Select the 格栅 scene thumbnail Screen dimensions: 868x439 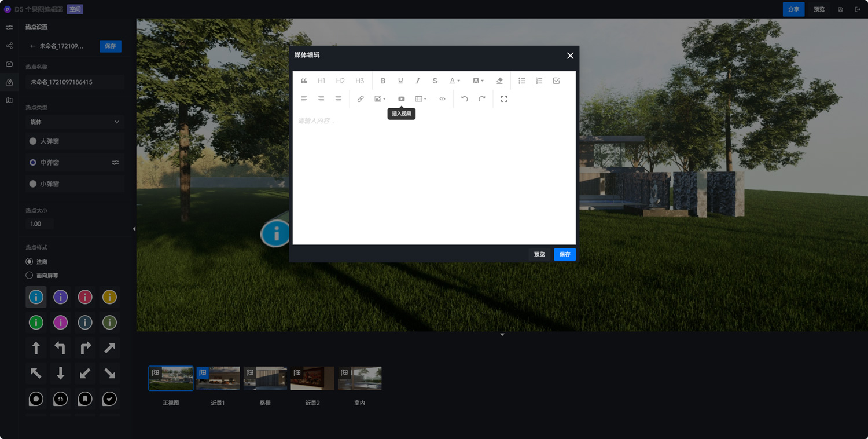point(265,379)
